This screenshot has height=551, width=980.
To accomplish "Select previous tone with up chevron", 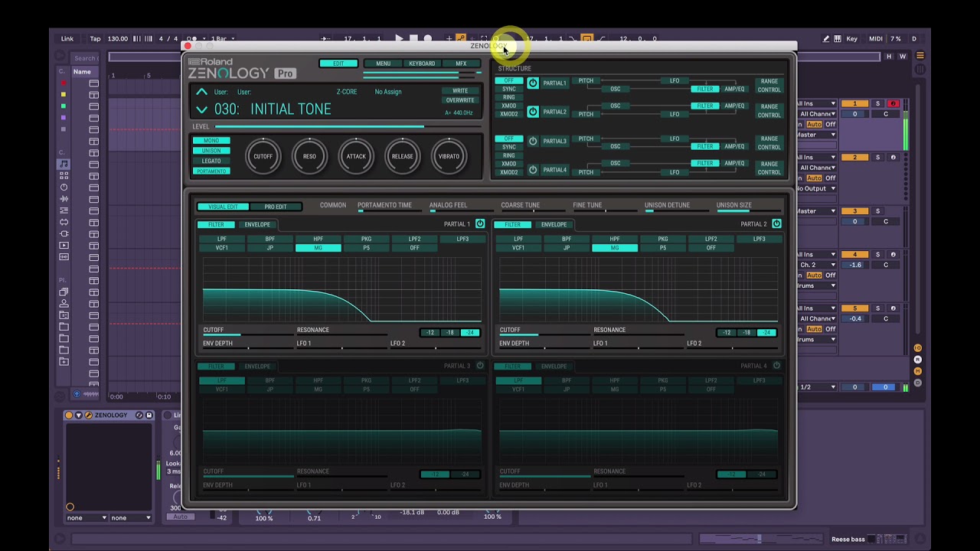I will pos(201,92).
